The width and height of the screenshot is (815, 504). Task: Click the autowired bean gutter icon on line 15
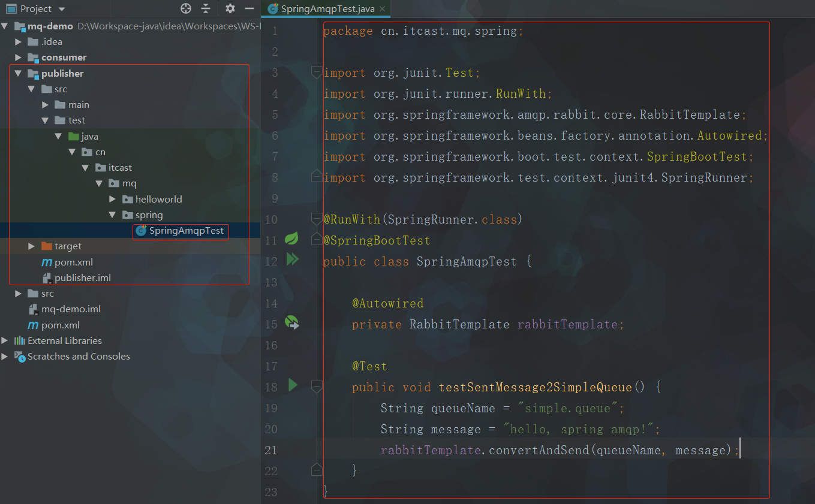(292, 322)
